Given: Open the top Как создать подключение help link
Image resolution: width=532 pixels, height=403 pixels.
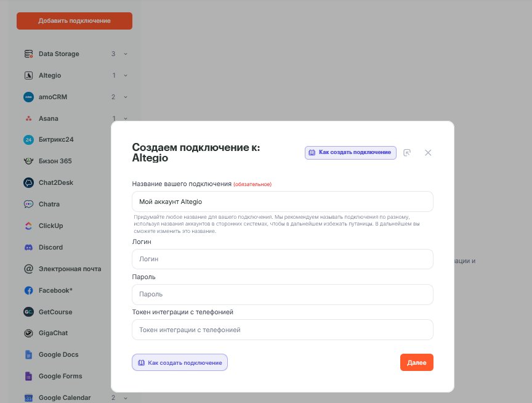Looking at the screenshot, I should (350, 152).
